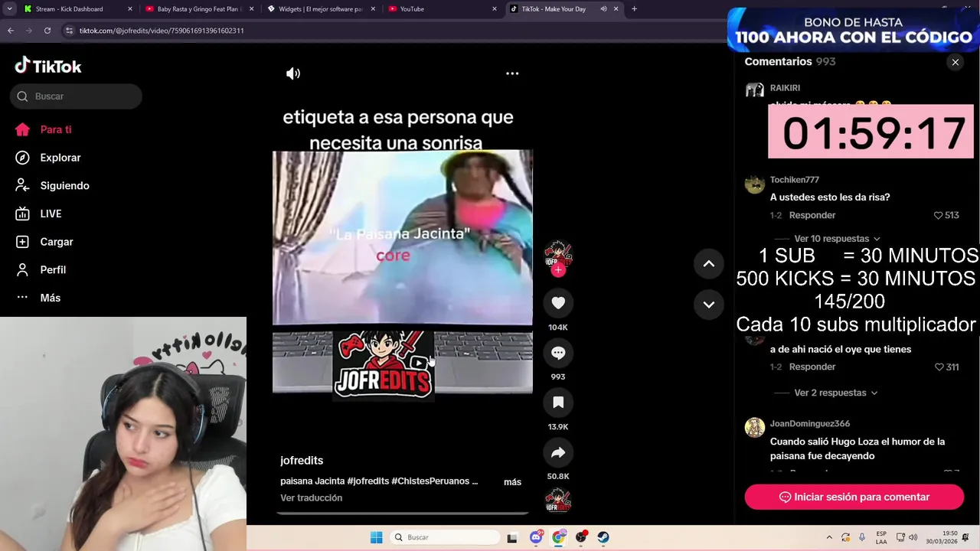
Task: Open the LIVE section
Action: [39, 214]
